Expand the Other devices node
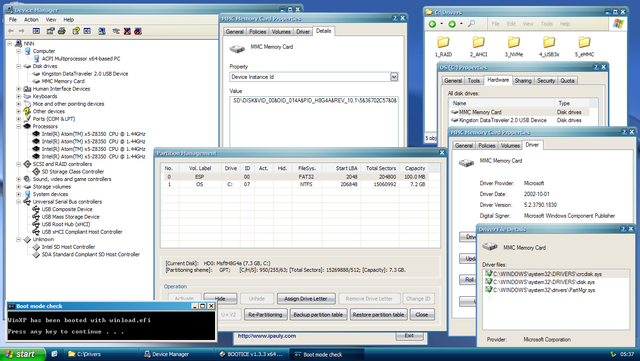The width and height of the screenshot is (640, 361). pyautogui.click(x=18, y=111)
